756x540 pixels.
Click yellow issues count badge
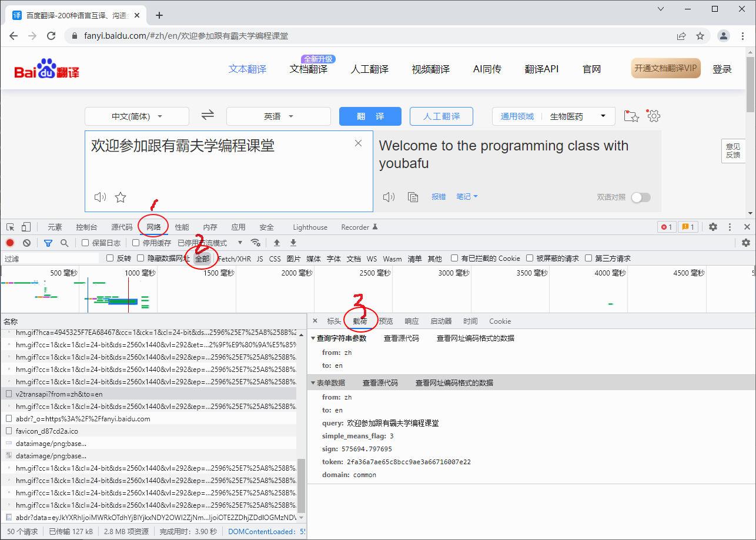[x=688, y=227]
